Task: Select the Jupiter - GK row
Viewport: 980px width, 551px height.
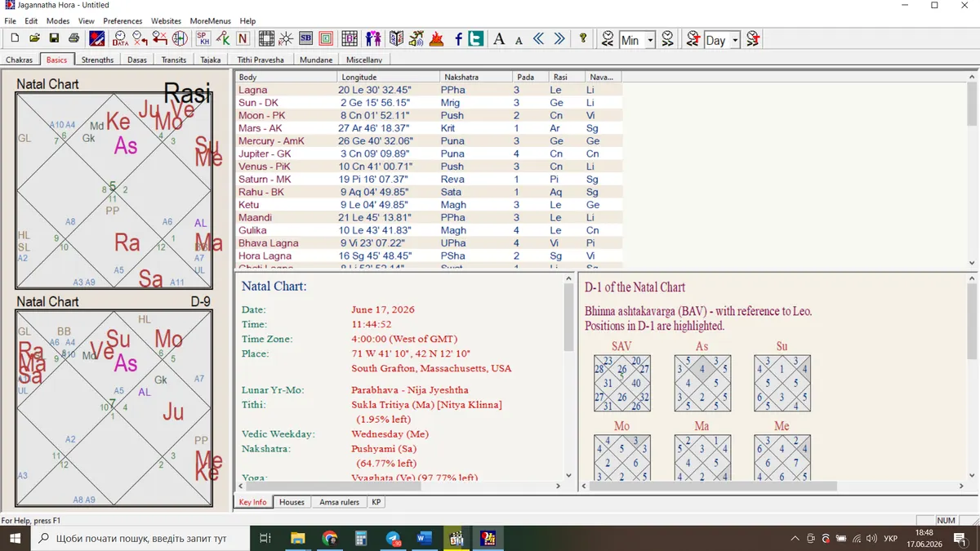Action: point(429,153)
